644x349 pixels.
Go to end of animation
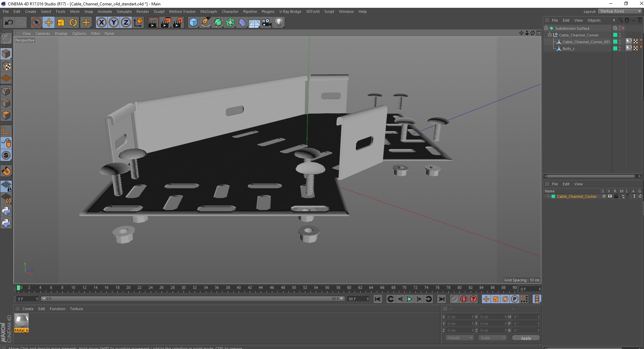click(441, 299)
